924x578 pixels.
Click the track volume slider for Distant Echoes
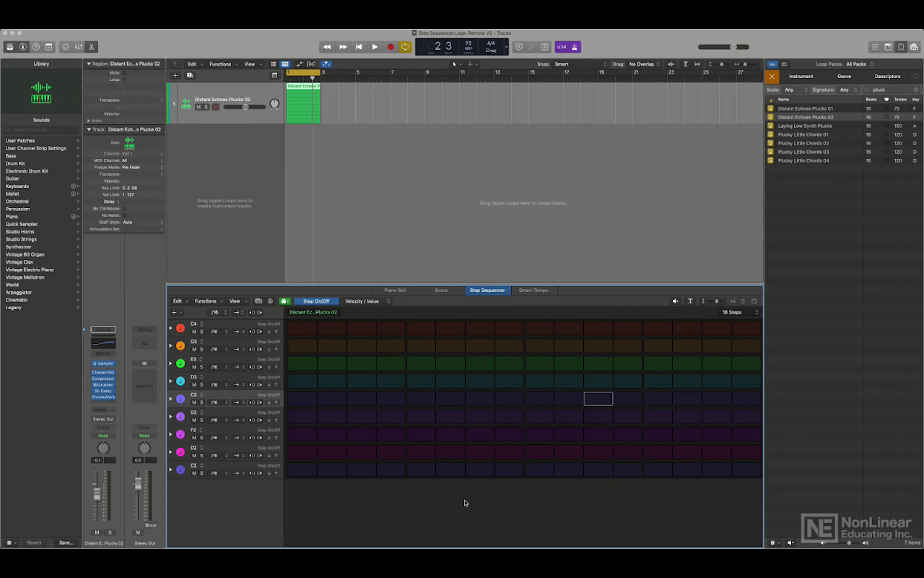point(245,107)
